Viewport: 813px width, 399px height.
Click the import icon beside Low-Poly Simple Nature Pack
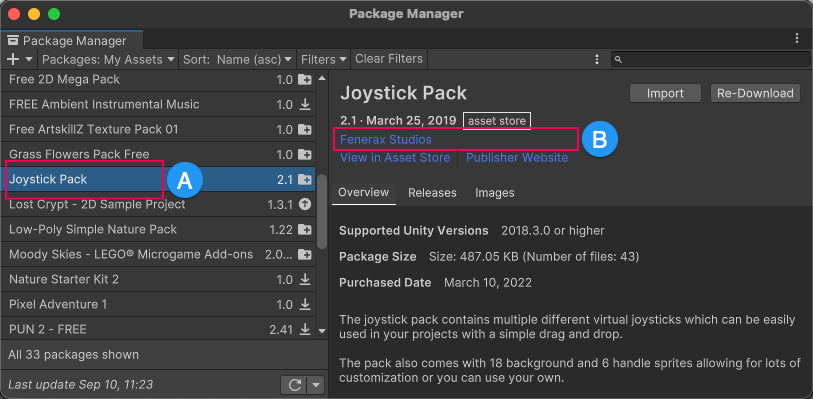coord(305,230)
